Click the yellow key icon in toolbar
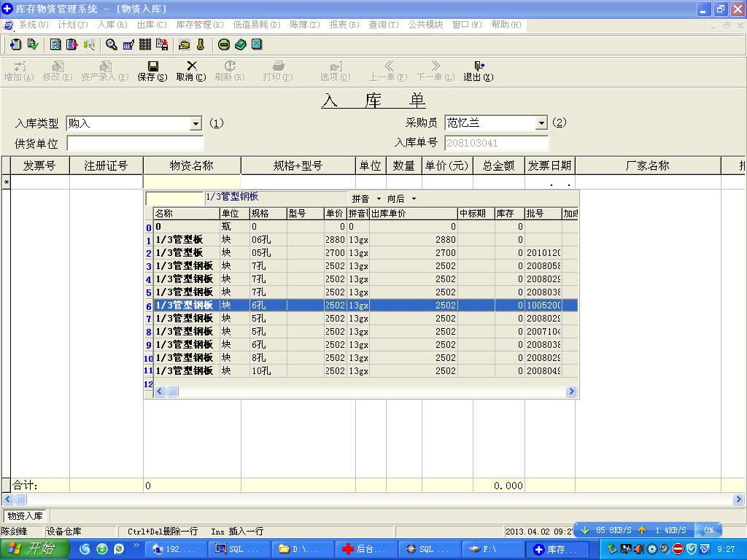 pos(201,44)
